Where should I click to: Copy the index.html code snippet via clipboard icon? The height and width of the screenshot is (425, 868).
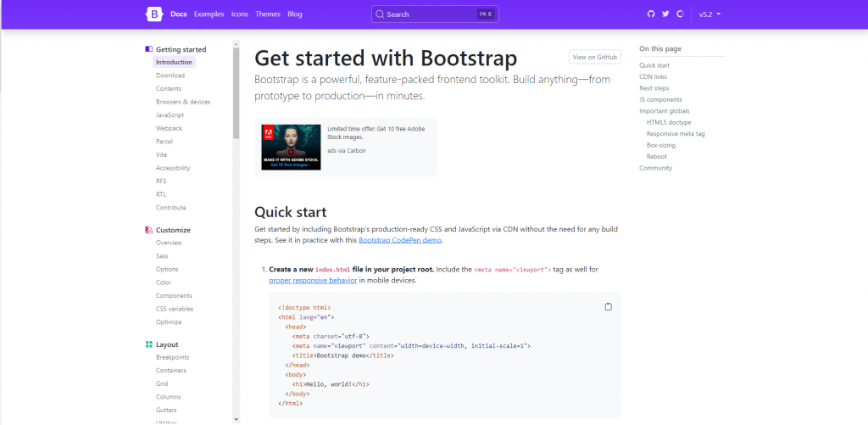click(x=609, y=306)
